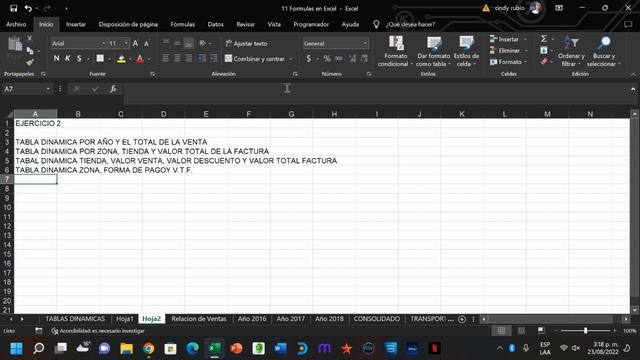
Task: Open Formato condicional menu
Action: pos(395,51)
